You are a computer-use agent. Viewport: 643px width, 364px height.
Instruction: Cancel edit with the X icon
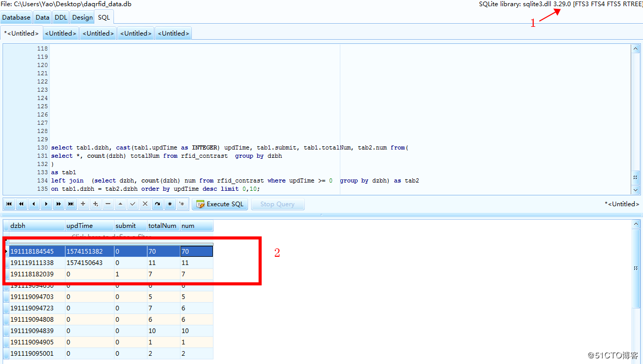coord(145,204)
